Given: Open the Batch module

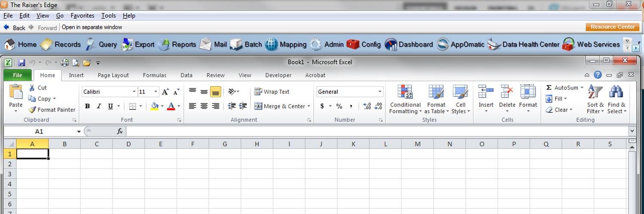Looking at the screenshot, I should (246, 44).
